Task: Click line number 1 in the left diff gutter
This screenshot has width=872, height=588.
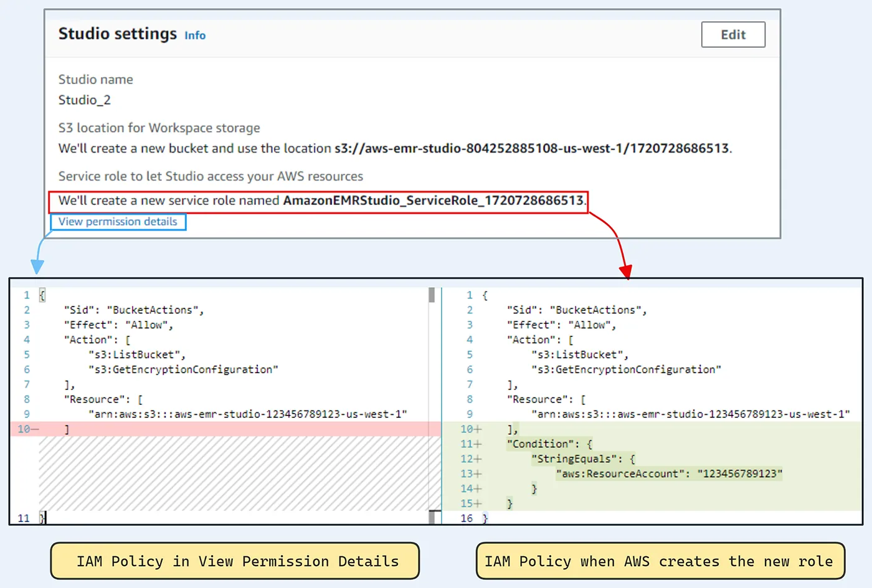Action: 27,295
